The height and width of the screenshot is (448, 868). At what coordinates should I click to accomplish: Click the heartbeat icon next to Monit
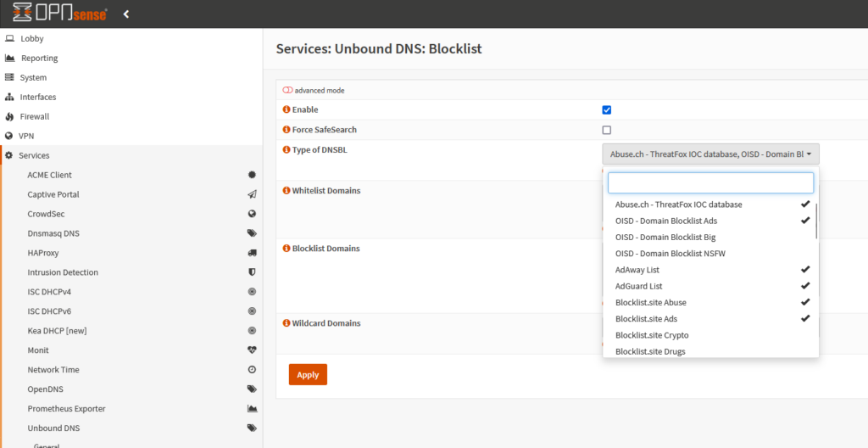(x=252, y=350)
